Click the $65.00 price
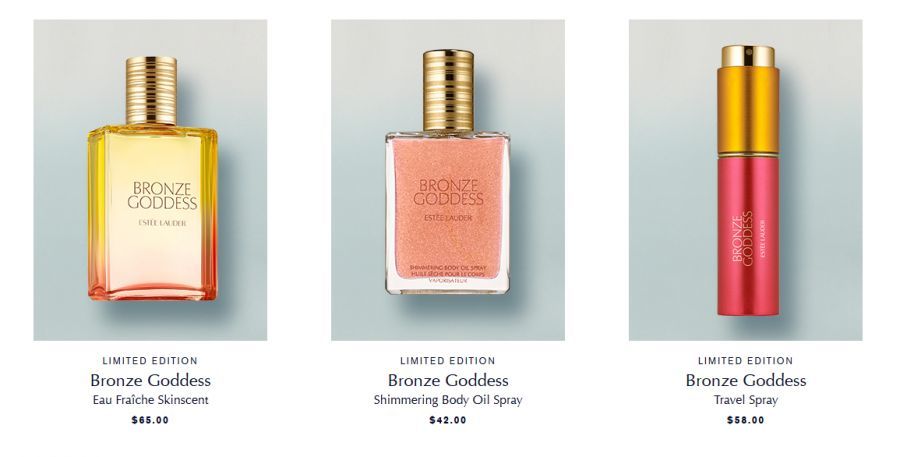 click(x=150, y=420)
